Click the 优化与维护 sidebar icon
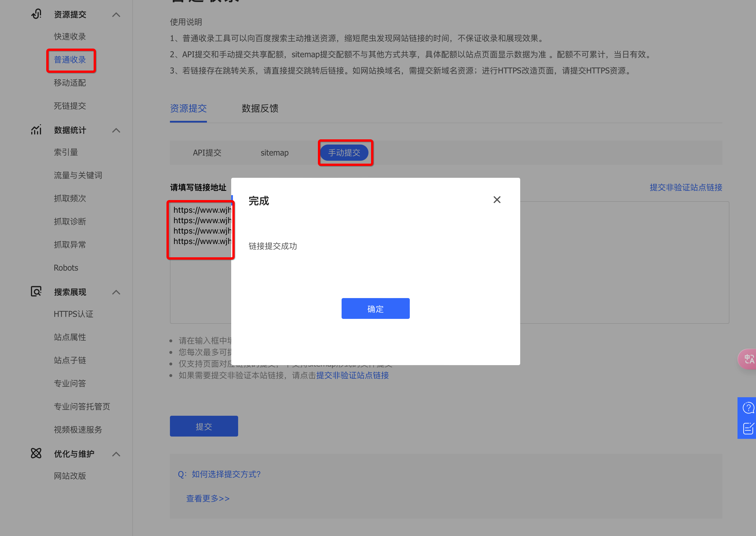Viewport: 756px width, 536px height. [x=36, y=454]
